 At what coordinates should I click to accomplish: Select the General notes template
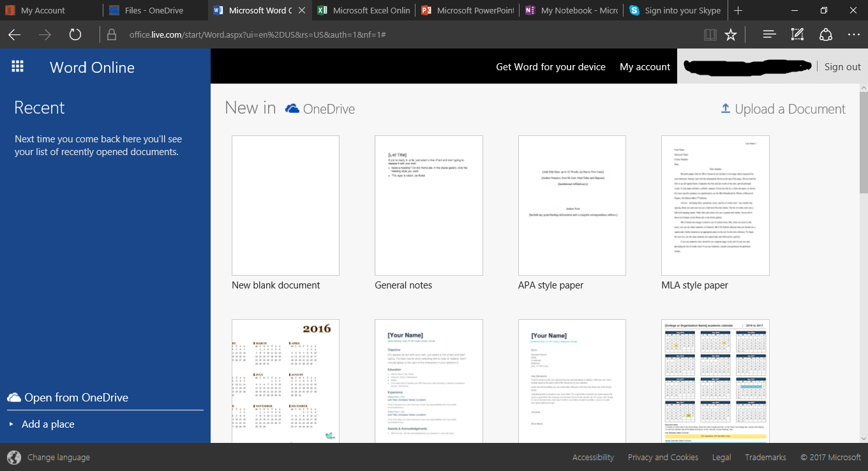tap(429, 206)
